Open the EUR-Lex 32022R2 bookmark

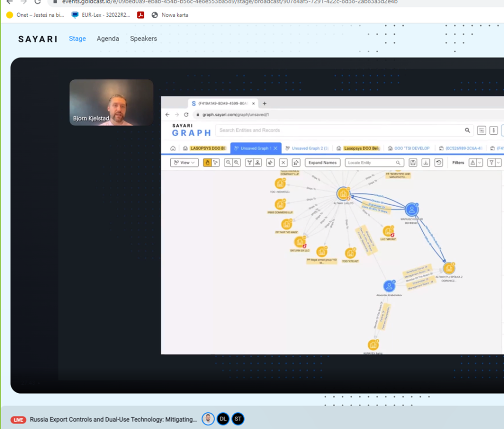101,15
